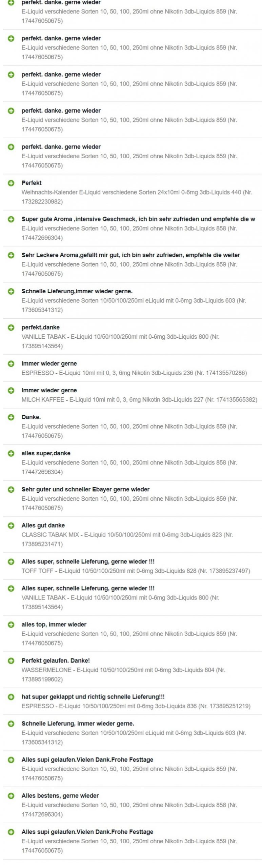Click plus icon beside "alles top, immer wieder"
The height and width of the screenshot is (868, 262).
pos(11,625)
